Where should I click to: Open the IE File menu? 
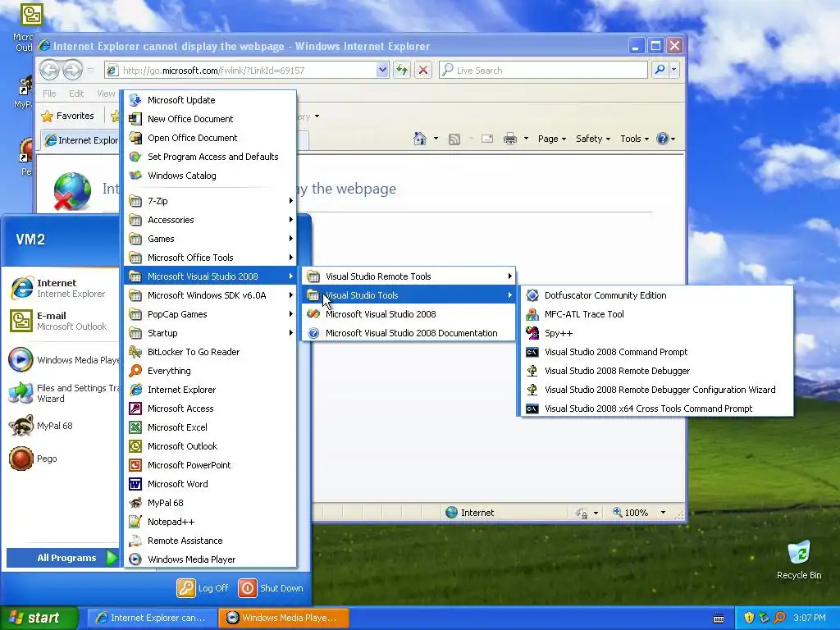49,94
